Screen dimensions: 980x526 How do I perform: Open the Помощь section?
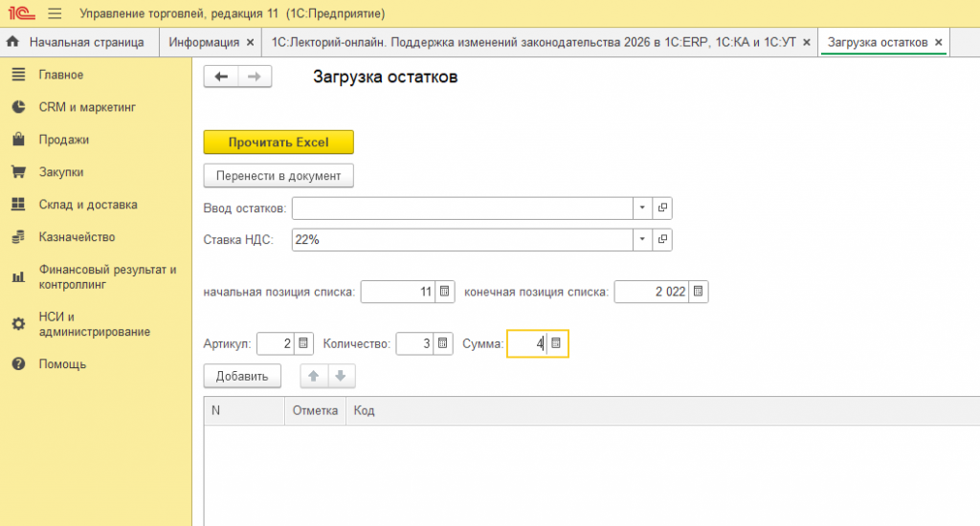point(62,364)
